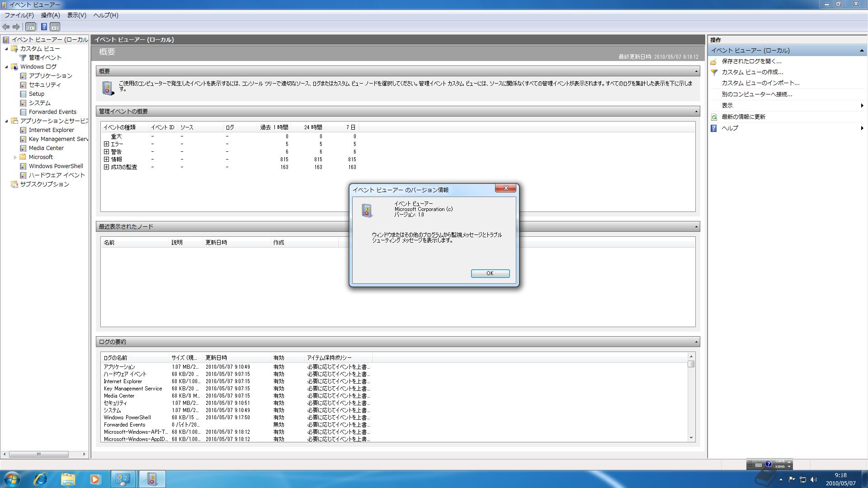Viewport: 868px width, 488px height.
Task: Expand the Microsoft folder node
Action: pyautogui.click(x=15, y=157)
